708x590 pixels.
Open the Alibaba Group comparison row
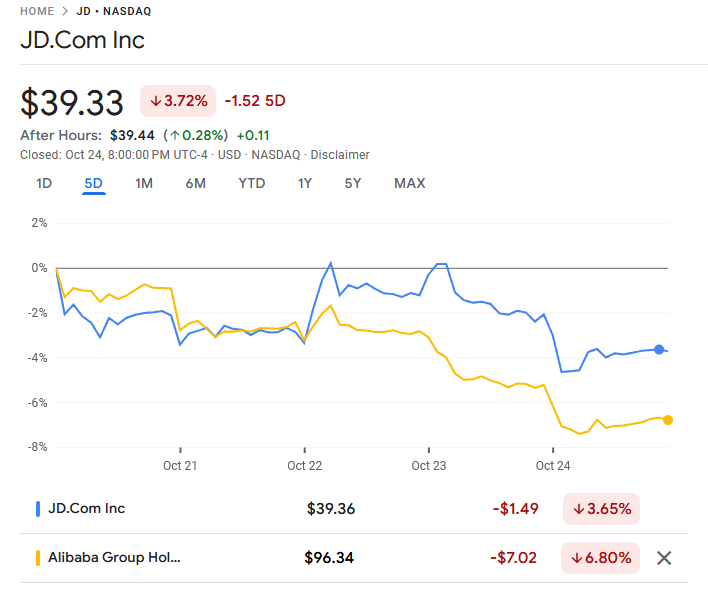115,558
